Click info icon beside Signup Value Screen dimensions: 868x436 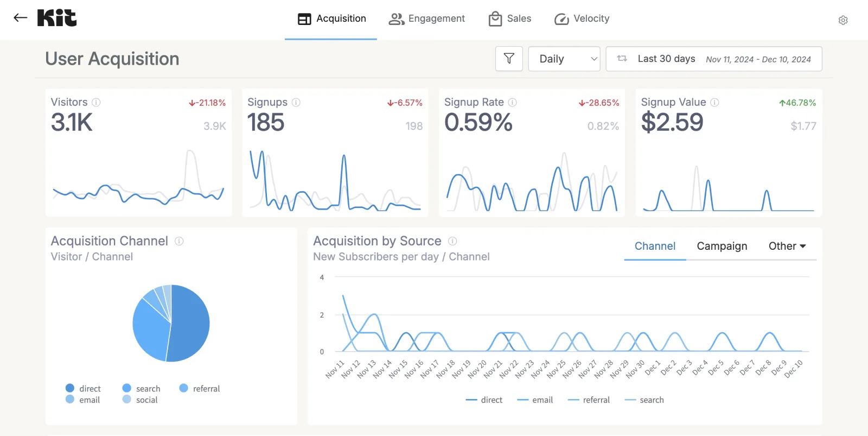tap(714, 103)
